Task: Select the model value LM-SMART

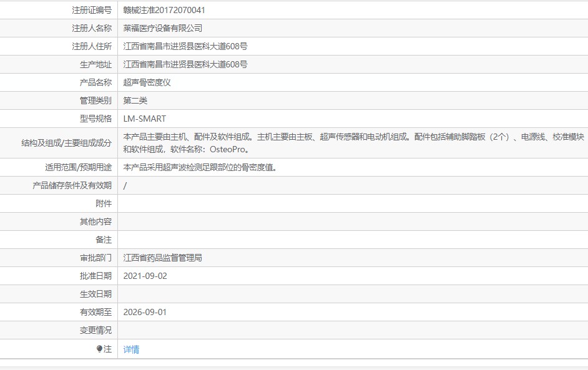Action: point(145,119)
